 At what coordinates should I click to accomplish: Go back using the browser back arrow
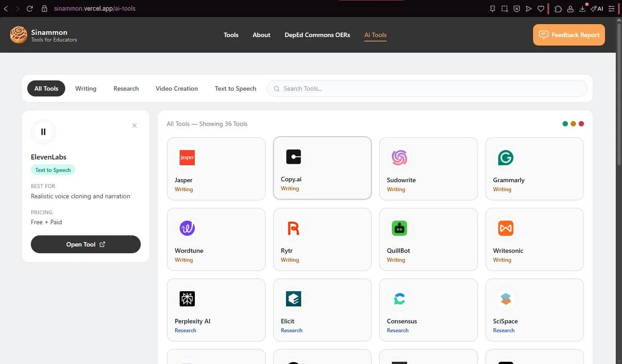tap(6, 8)
